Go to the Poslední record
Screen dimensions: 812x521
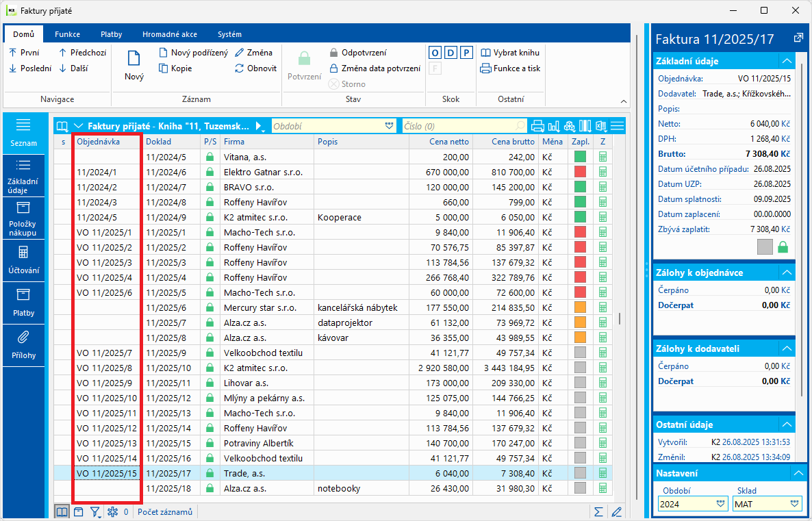coord(30,68)
